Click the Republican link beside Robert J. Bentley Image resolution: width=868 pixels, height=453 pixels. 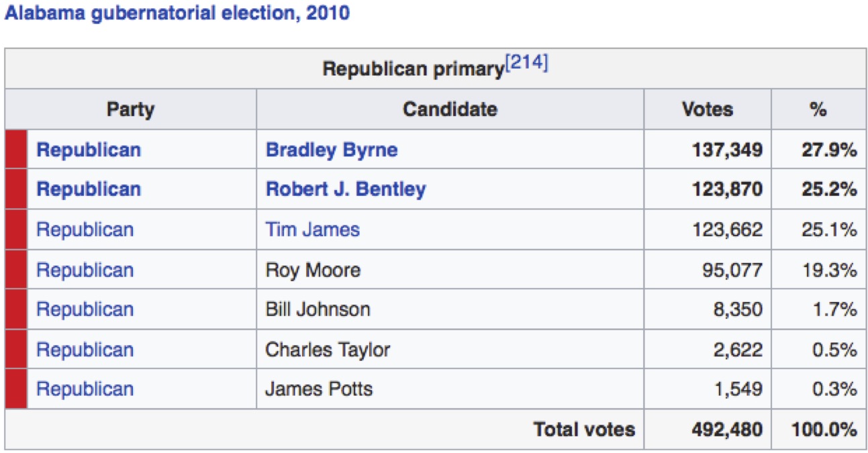click(89, 189)
